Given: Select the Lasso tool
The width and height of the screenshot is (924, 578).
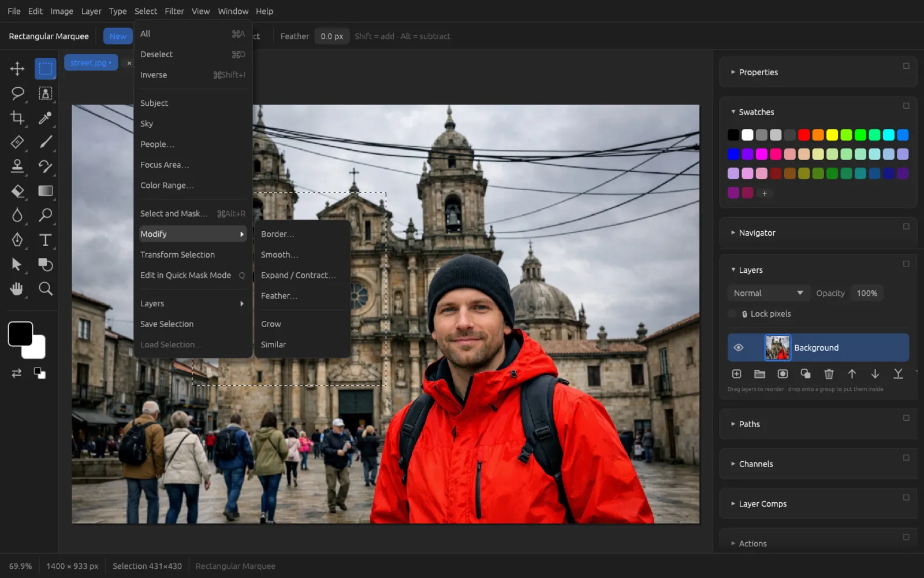Looking at the screenshot, I should 17,93.
